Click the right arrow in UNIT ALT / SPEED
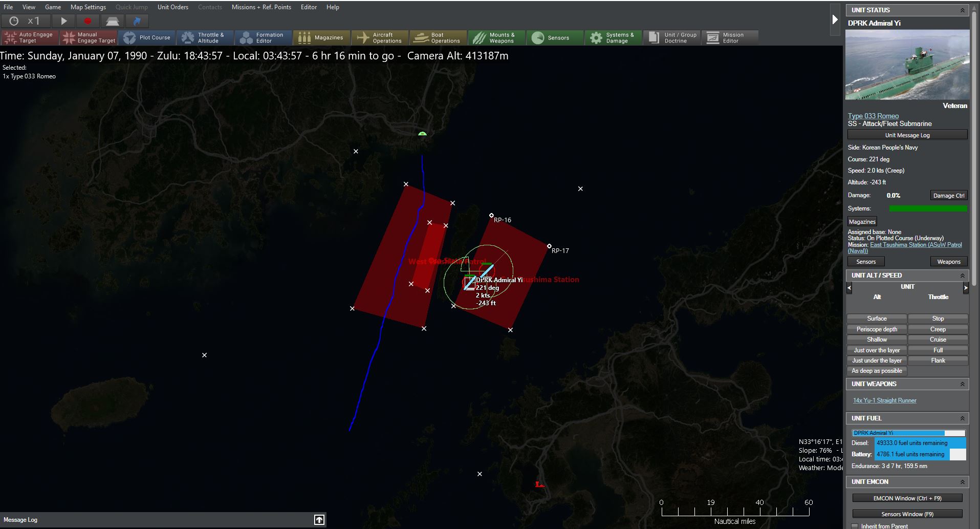980x529 pixels. tap(966, 288)
